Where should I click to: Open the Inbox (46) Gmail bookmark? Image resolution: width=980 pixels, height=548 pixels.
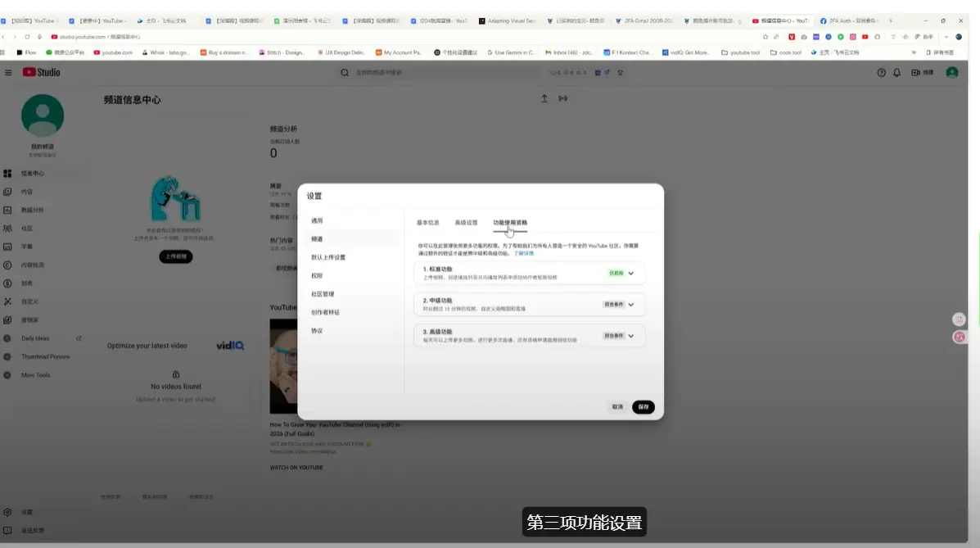click(569, 52)
